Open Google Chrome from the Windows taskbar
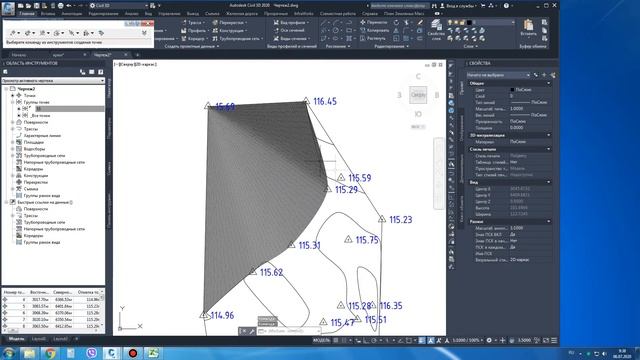The image size is (640, 360). [x=50, y=353]
